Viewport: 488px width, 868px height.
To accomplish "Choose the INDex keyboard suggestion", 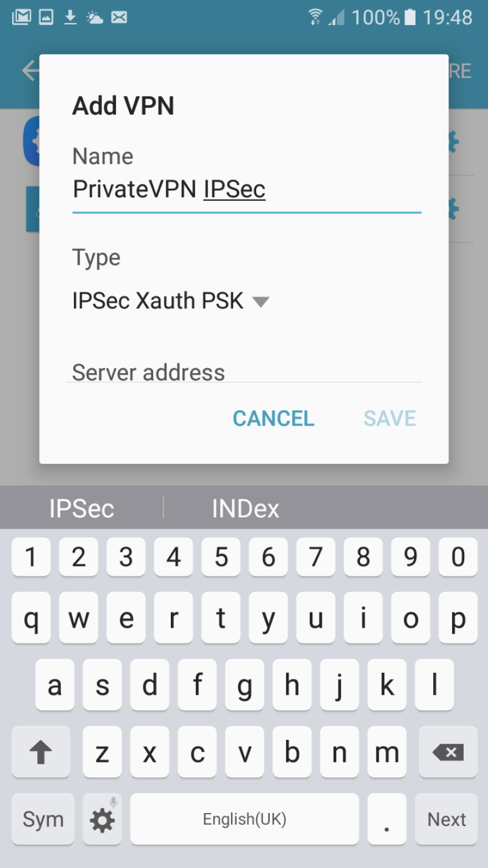I will [x=245, y=508].
